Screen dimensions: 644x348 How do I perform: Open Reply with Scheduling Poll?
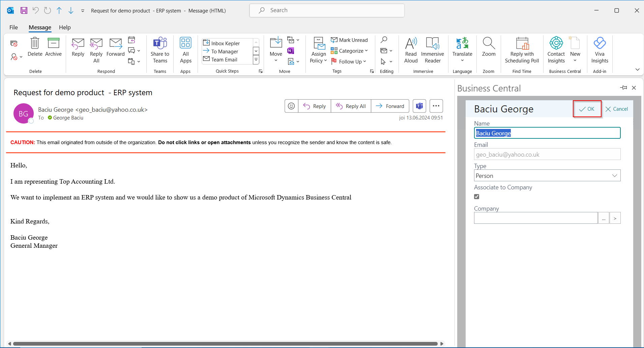pyautogui.click(x=522, y=50)
